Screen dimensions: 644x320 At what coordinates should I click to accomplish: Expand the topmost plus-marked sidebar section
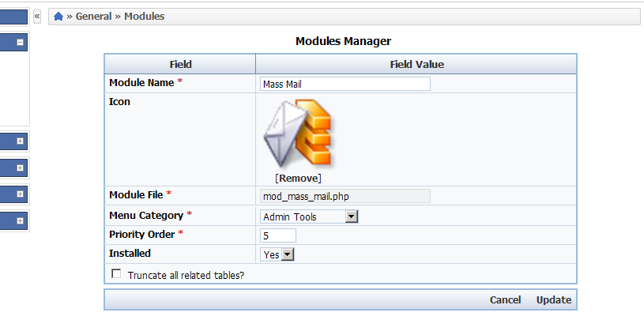(x=20, y=141)
